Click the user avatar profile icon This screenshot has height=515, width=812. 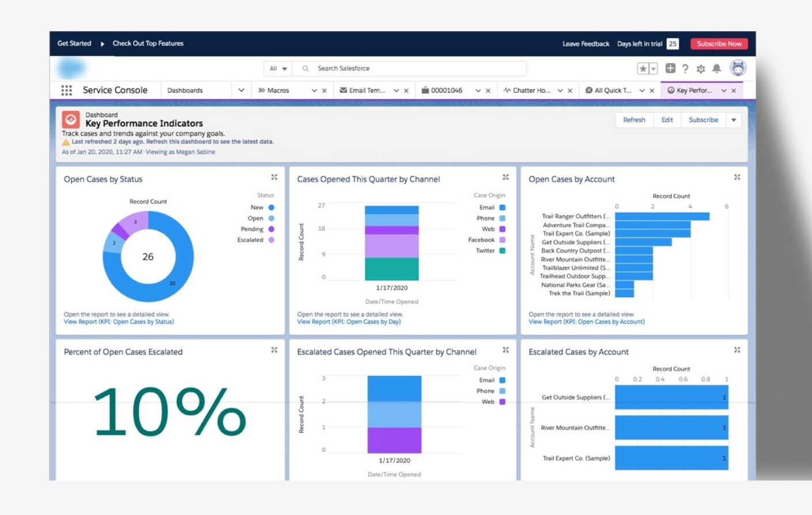pos(738,68)
